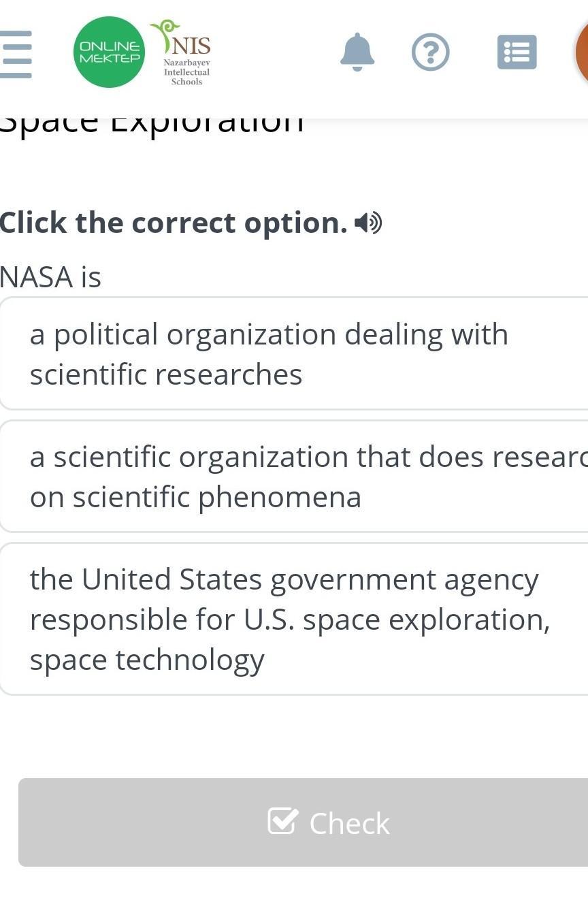Image resolution: width=588 pixels, height=915 pixels.
Task: Click the words 'space technology' in third option
Action: 147,660
